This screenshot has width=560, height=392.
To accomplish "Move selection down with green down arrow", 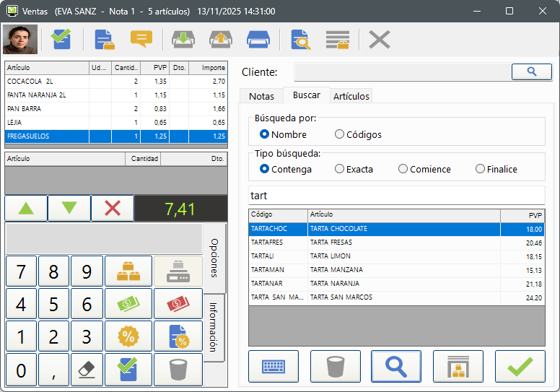I will click(x=69, y=209).
